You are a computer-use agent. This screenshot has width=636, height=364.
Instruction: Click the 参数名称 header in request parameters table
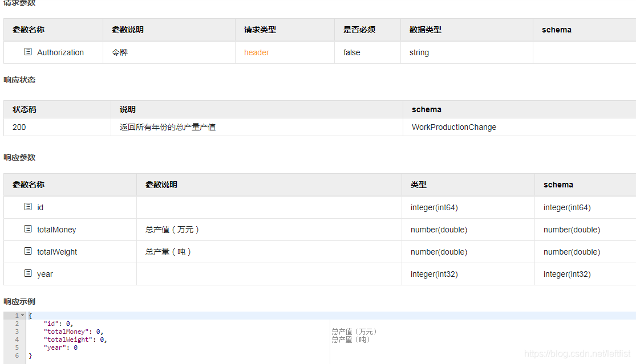click(x=29, y=30)
